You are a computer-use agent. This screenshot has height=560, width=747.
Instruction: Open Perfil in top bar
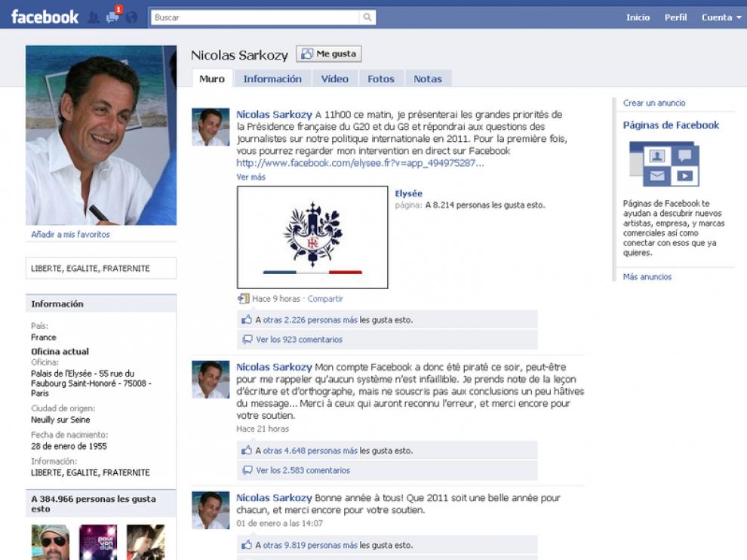pos(675,17)
